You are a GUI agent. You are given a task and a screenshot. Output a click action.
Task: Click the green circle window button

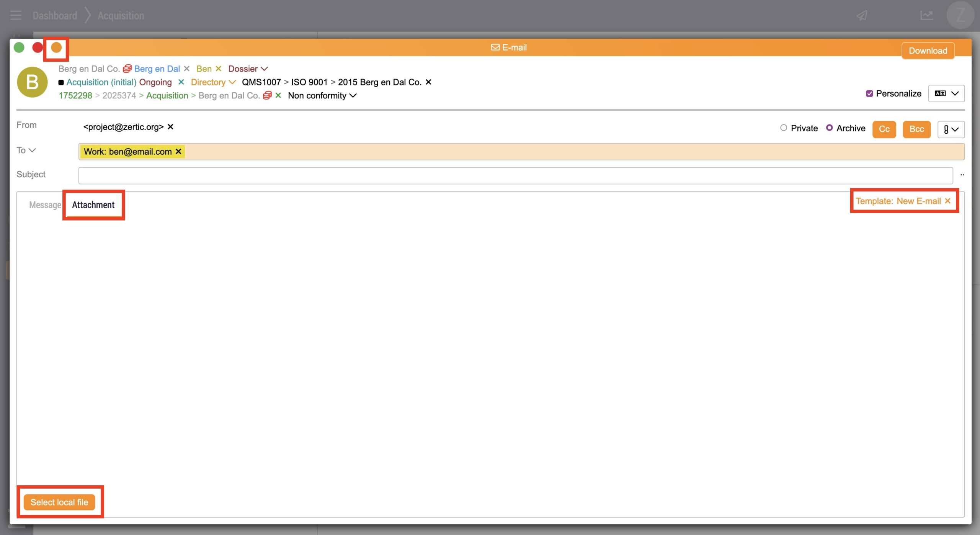coord(19,47)
